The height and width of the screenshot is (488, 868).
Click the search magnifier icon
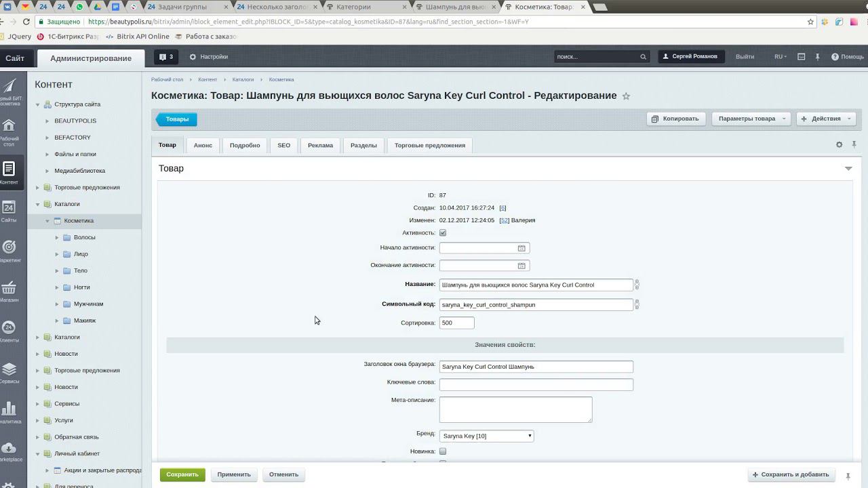[643, 57]
